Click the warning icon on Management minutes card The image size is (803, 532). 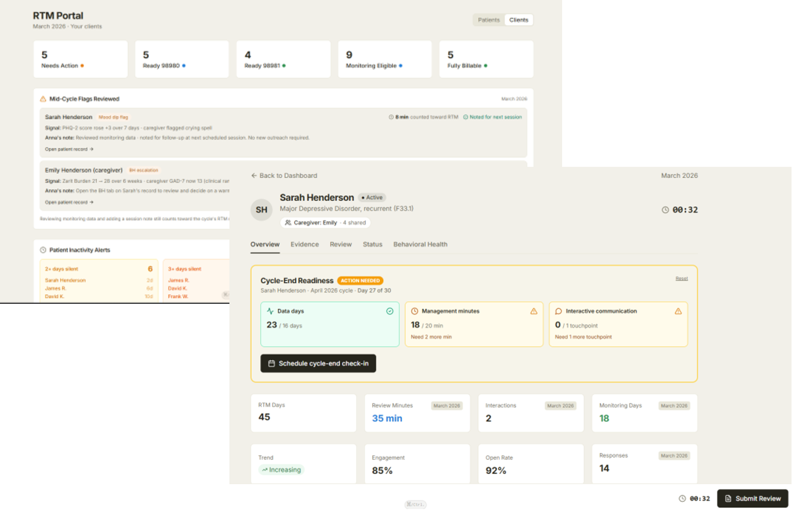tap(534, 311)
